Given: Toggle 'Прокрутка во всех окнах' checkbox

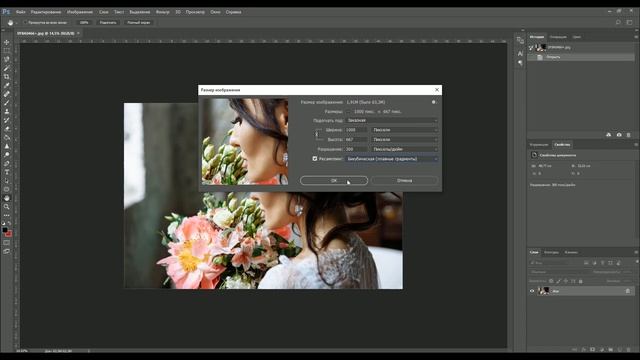Looking at the screenshot, I should pos(25,22).
